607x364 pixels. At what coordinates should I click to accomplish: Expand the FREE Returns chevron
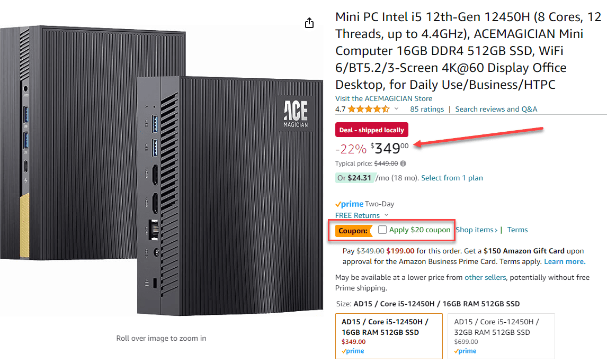[x=386, y=215]
